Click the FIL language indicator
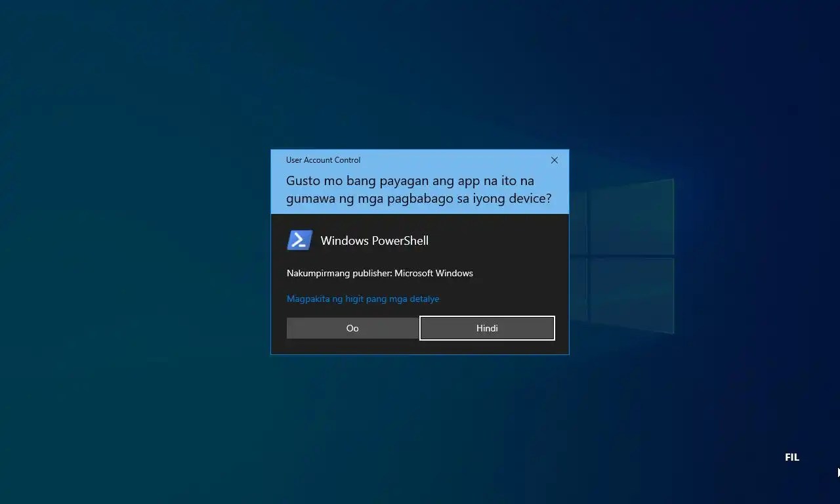The image size is (840, 504). (x=792, y=457)
